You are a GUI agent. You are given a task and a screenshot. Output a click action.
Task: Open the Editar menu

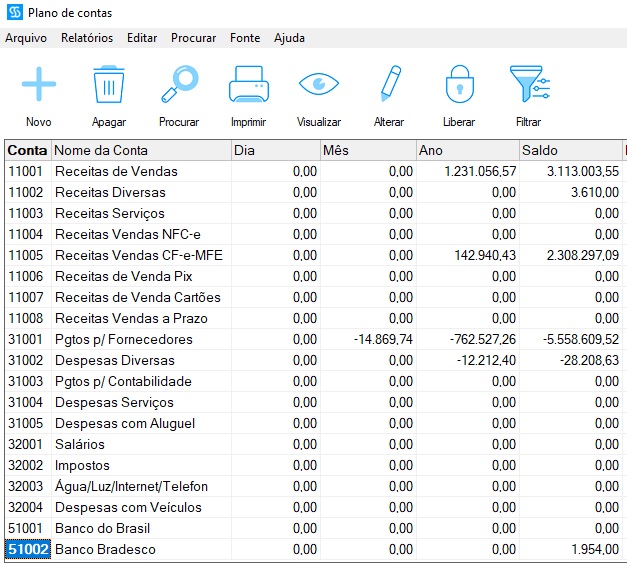point(142,38)
